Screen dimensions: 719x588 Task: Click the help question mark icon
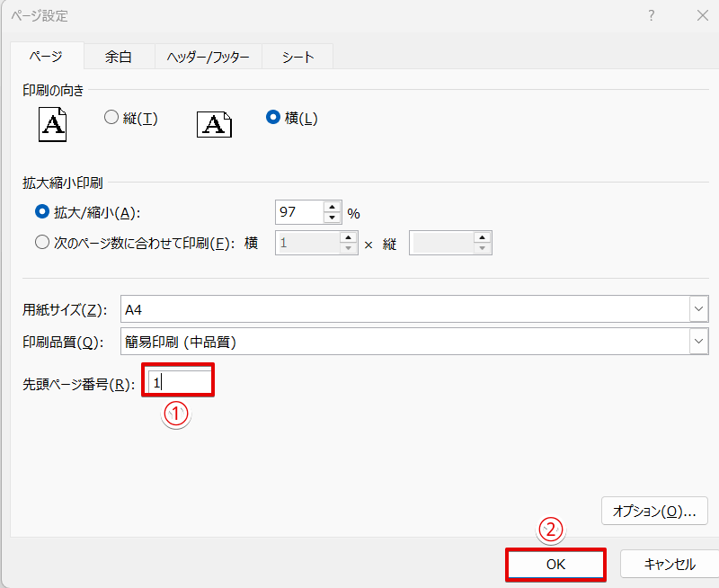click(651, 15)
